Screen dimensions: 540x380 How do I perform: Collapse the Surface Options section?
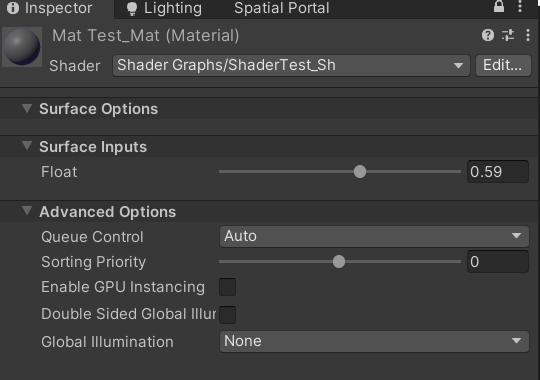(27, 109)
